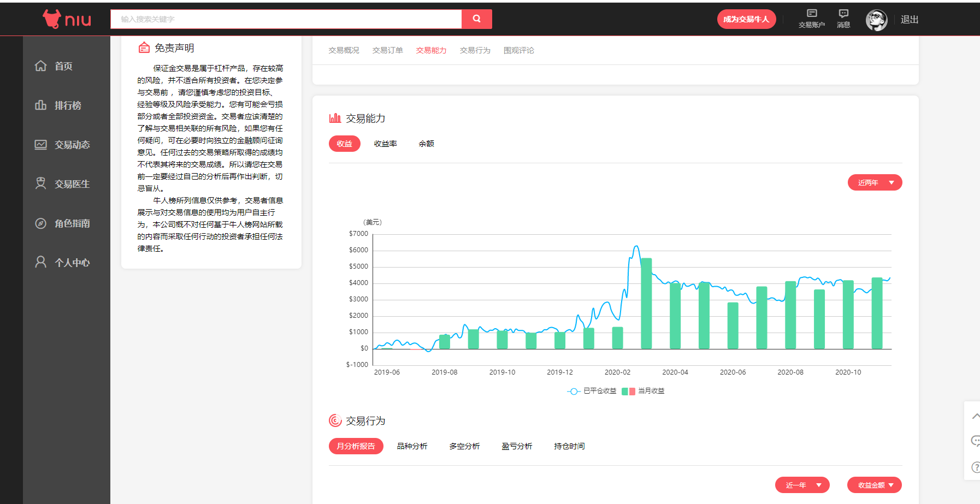This screenshot has width=980, height=504.
Task: Click the $7000 y-axis label
Action: coord(358,234)
